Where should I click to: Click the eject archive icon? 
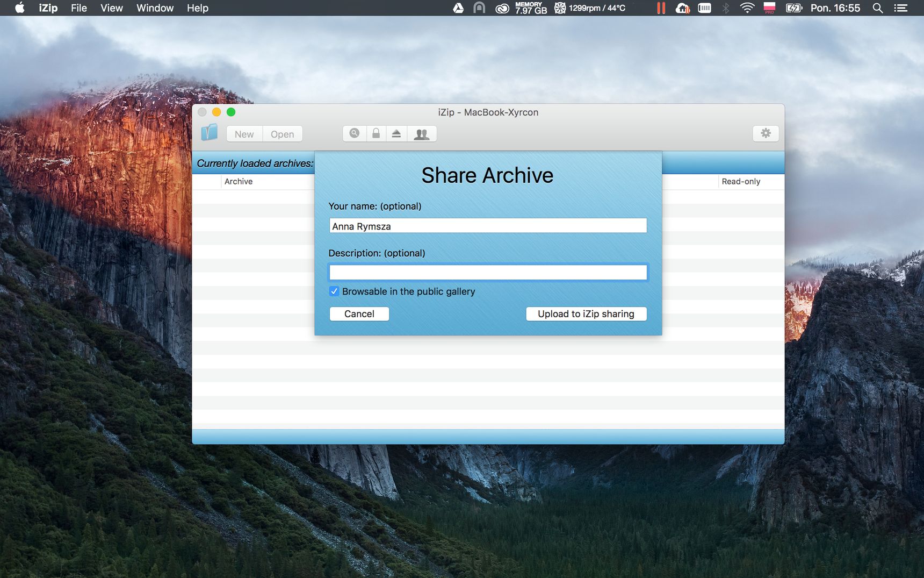[396, 133]
